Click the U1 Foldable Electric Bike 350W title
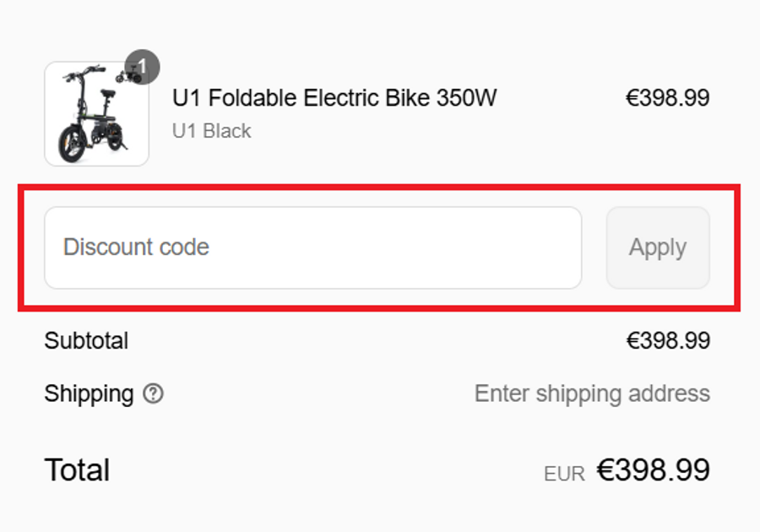Viewport: 760px width, 532px height. point(334,98)
